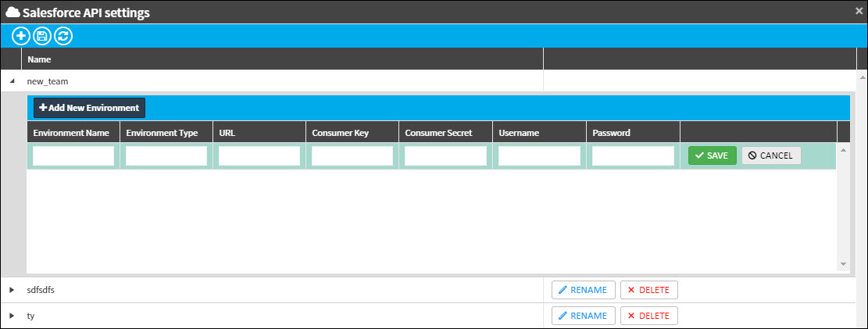Click the save disk toolbar icon
The width and height of the screenshot is (868, 329).
tap(42, 37)
